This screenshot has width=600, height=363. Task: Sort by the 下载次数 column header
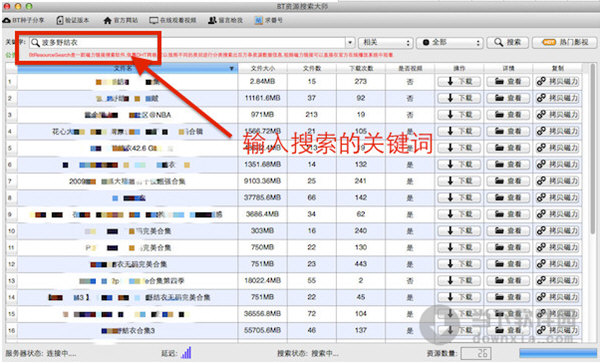(x=361, y=68)
